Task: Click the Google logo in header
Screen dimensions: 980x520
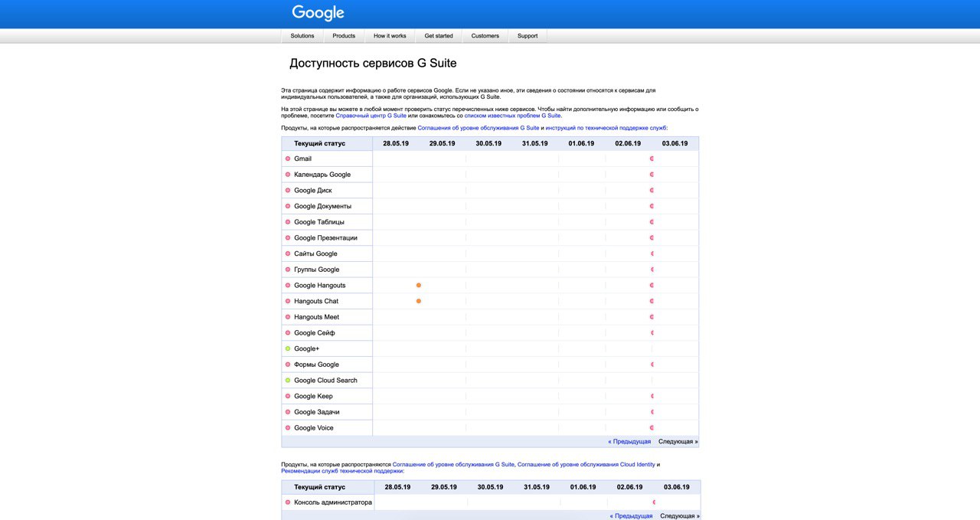Action: point(318,13)
